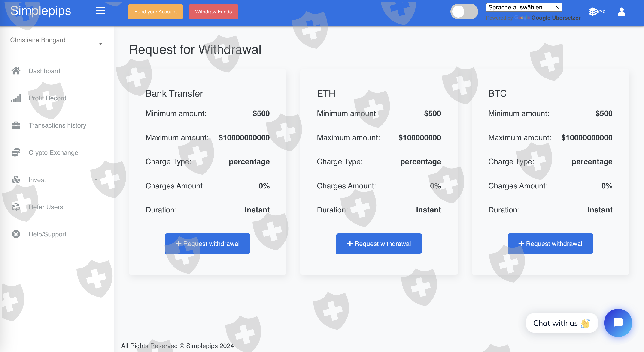Expand the Christiane Bongard account dropdown
The height and width of the screenshot is (352, 644).
(x=100, y=44)
